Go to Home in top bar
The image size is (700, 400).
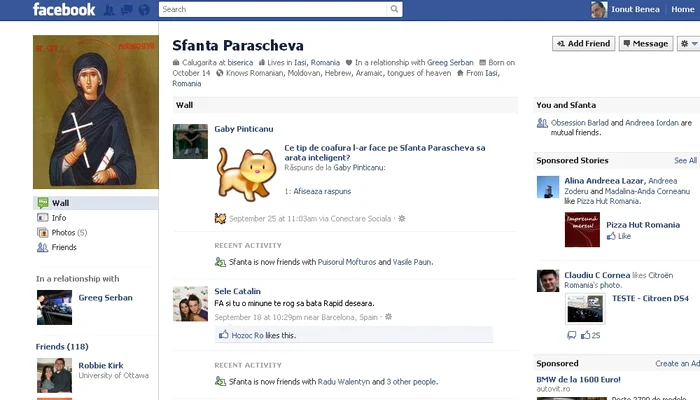(x=683, y=9)
